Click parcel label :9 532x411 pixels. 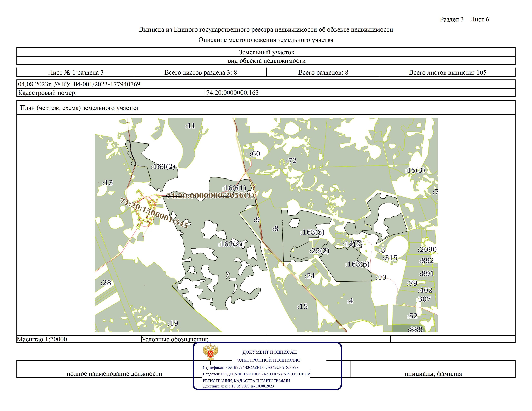257,220
